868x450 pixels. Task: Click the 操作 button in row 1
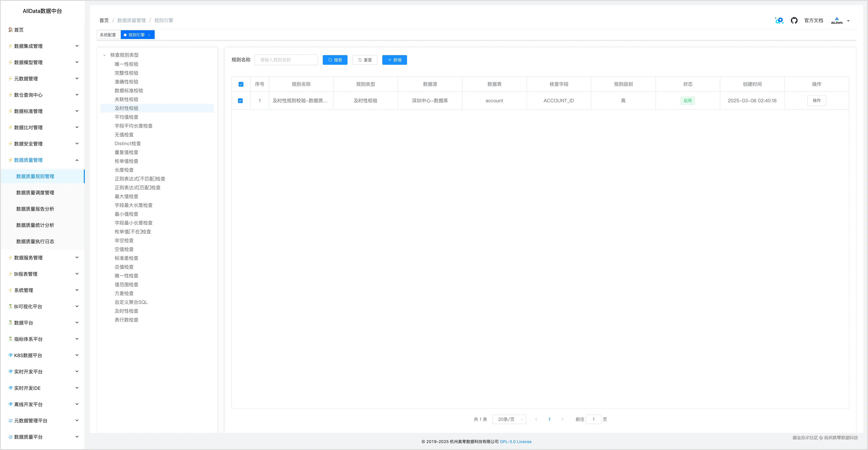coord(817,100)
